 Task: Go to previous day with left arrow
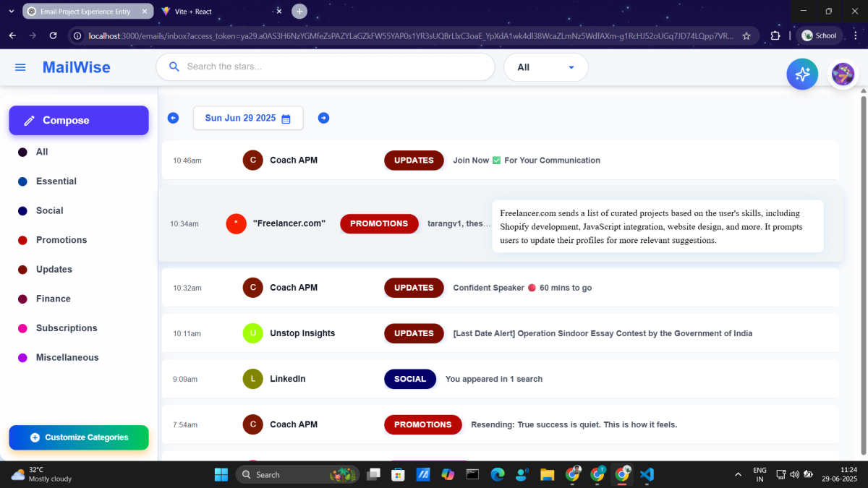click(173, 118)
